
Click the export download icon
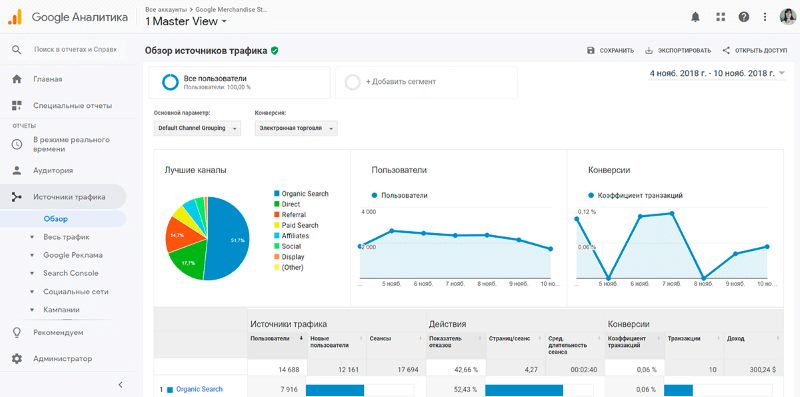click(649, 51)
